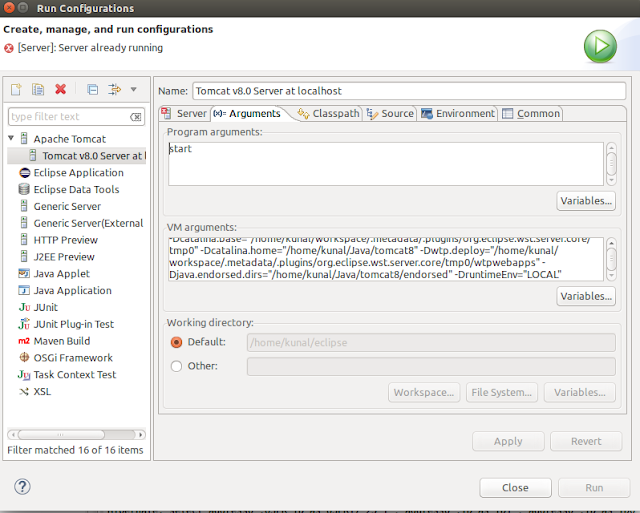Click the Java Application icon
The height and width of the screenshot is (513, 640).
click(24, 290)
